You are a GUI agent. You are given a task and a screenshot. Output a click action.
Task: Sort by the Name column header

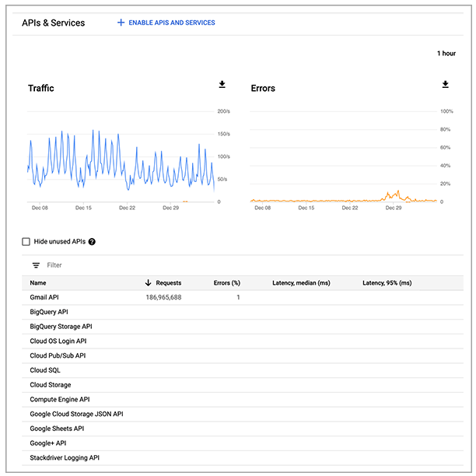[x=38, y=283]
